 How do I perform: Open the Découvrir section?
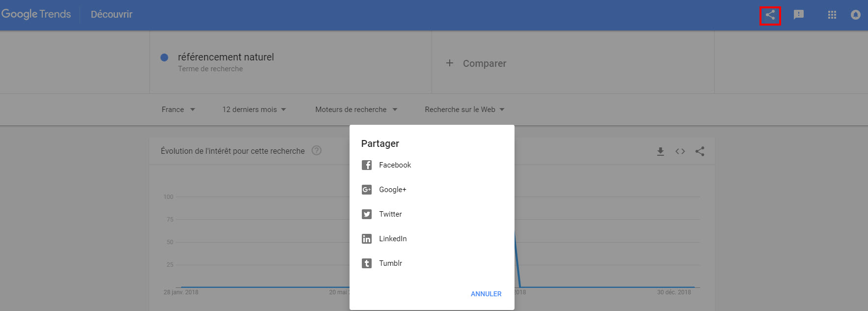pyautogui.click(x=111, y=14)
